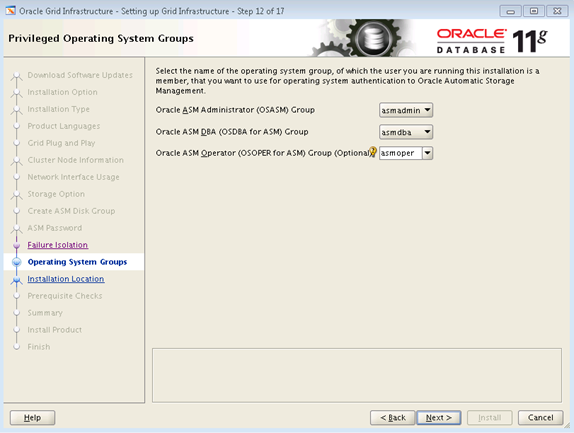
Task: Go back with the Back button
Action: pos(393,418)
